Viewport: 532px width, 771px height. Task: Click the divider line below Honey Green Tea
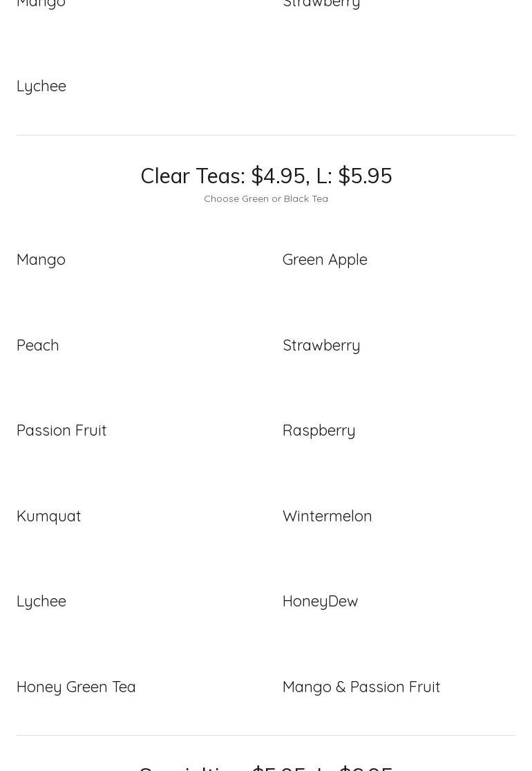(x=266, y=736)
